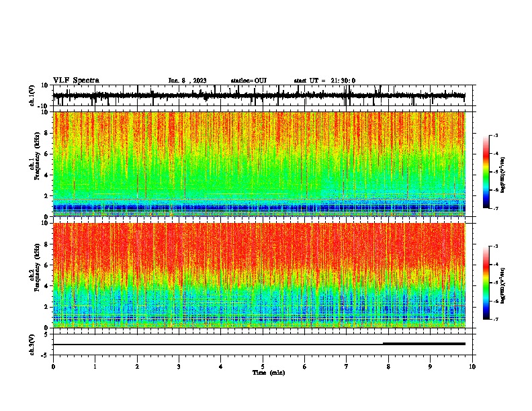The width and height of the screenshot is (532, 411).
Task: Click time axis tick label "4"
Action: (x=221, y=367)
